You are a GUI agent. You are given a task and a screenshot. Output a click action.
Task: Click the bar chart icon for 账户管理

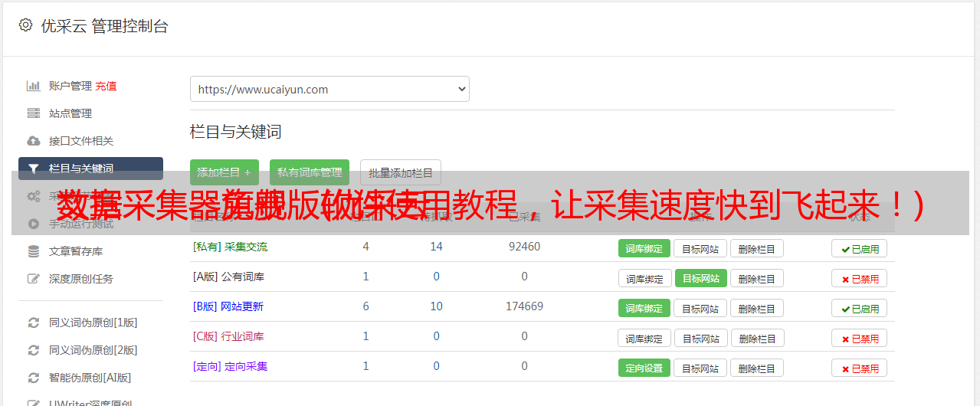[x=33, y=86]
